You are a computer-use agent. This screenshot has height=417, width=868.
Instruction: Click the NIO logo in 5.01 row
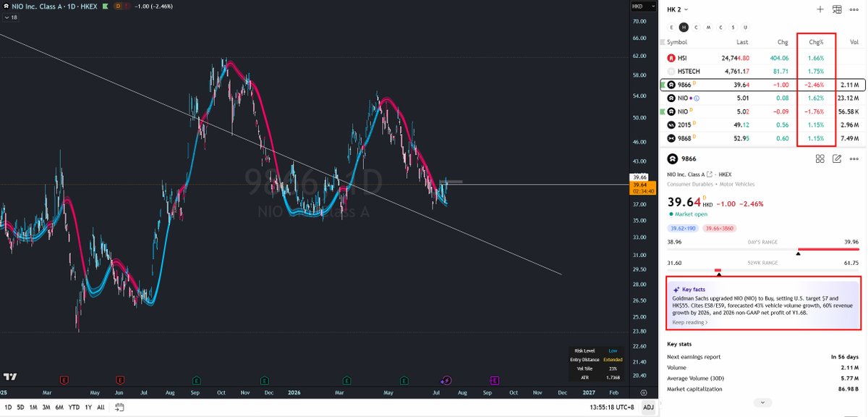pyautogui.click(x=671, y=98)
